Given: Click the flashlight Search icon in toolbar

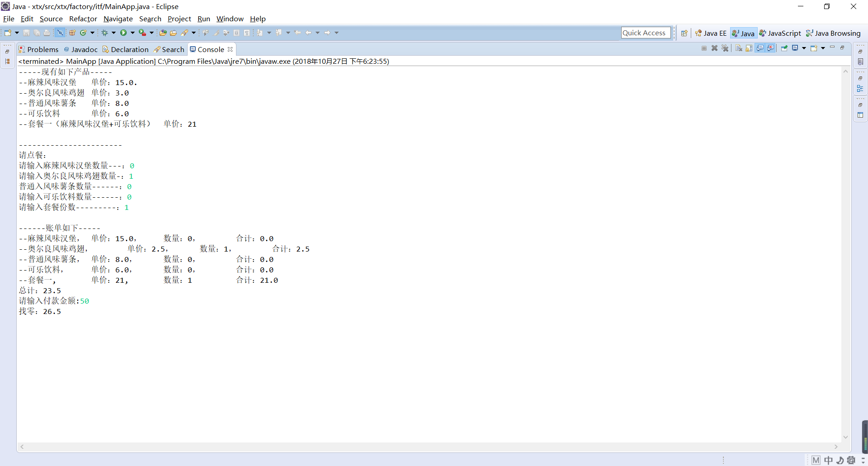Looking at the screenshot, I should (x=184, y=33).
